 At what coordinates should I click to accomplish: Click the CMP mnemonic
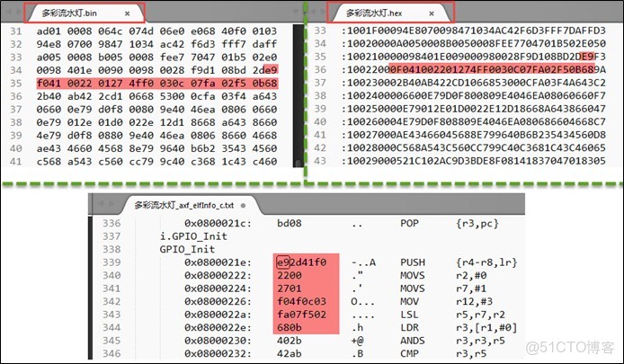point(409,353)
